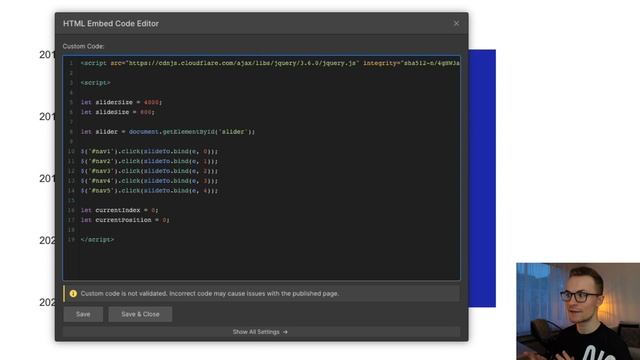This screenshot has width=640, height=360.
Task: Click the Save & Close button
Action: pos(140,314)
